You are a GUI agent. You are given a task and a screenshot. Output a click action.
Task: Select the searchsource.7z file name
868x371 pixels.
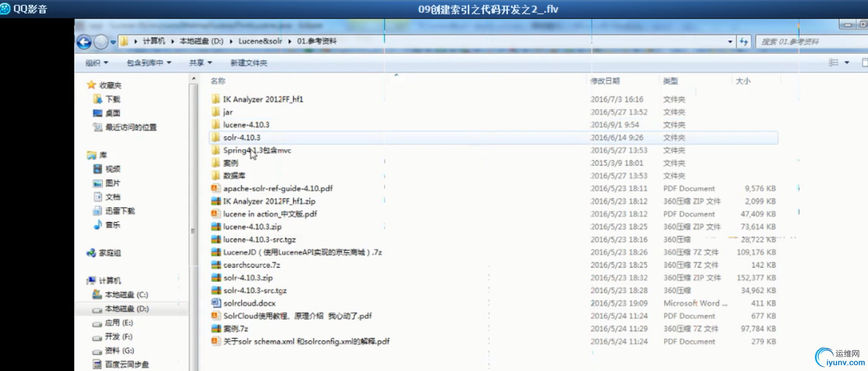[x=252, y=265]
